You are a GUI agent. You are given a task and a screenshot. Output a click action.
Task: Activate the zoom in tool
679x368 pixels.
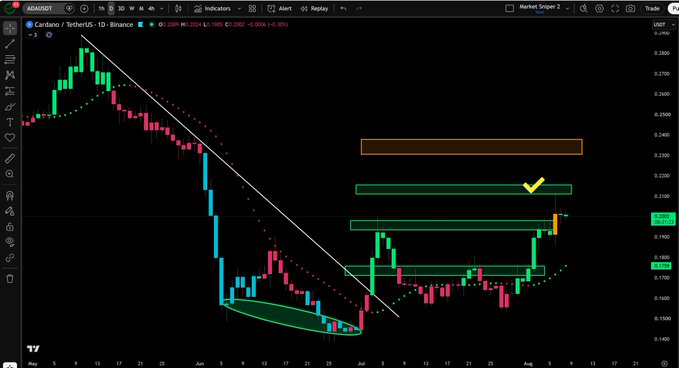(x=10, y=174)
